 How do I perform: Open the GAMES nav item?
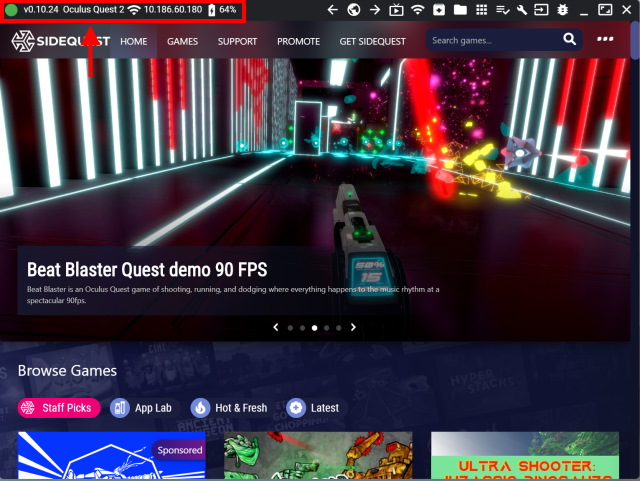[x=182, y=41]
